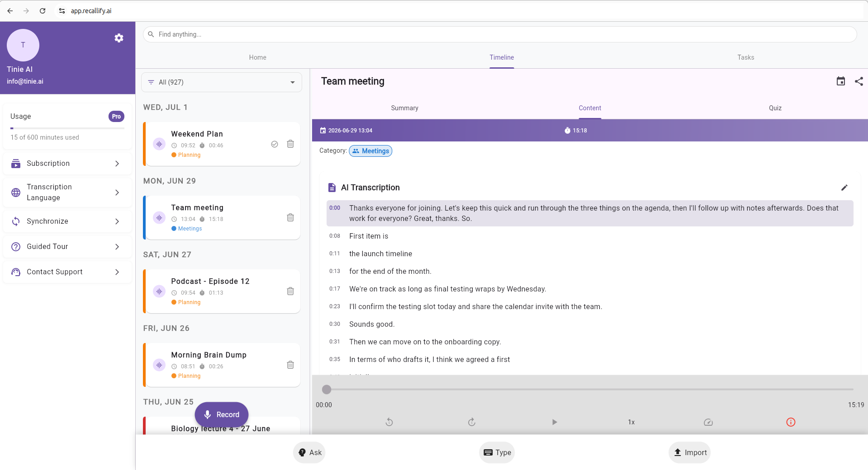868x470 pixels.
Task: Delete the Team meeting recording
Action: (290, 217)
